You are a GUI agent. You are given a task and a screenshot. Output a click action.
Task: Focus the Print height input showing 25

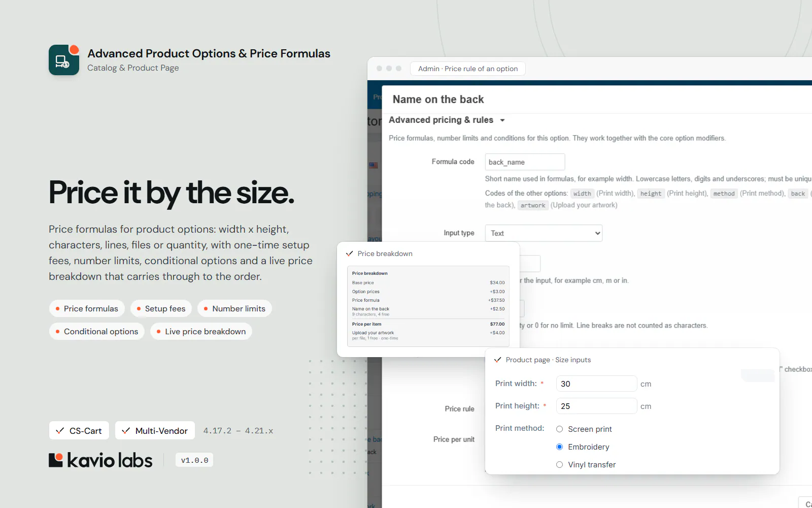pos(596,406)
